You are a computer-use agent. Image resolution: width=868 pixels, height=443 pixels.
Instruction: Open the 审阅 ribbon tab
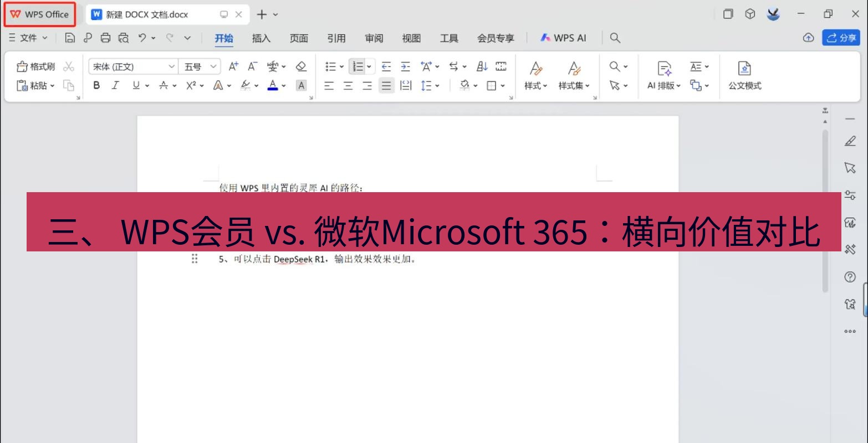pos(374,38)
